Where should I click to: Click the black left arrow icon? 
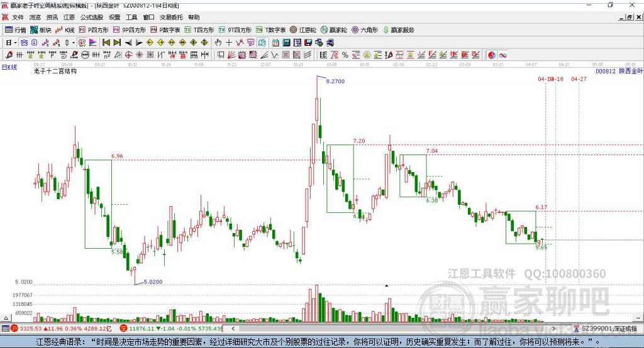128,43
